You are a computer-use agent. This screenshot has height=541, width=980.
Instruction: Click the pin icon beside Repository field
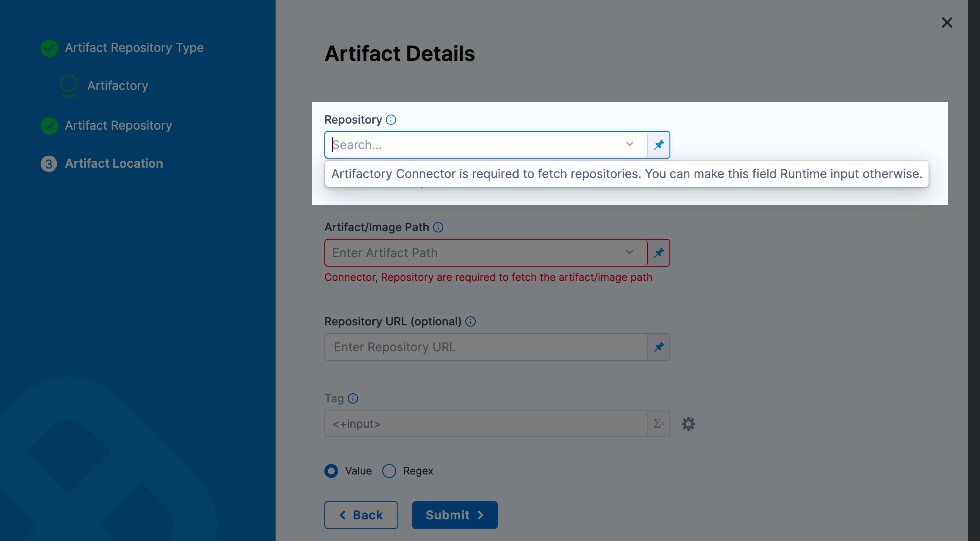coord(658,145)
